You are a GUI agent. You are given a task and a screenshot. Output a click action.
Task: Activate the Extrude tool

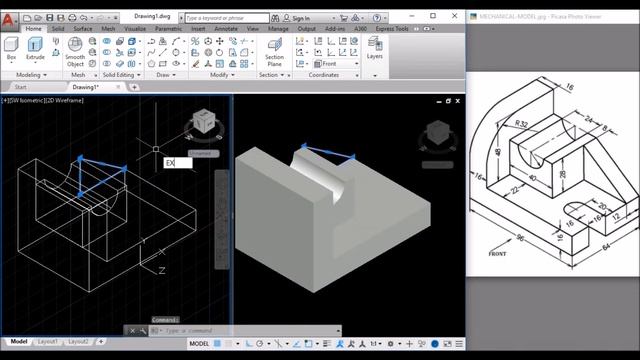coord(35,49)
